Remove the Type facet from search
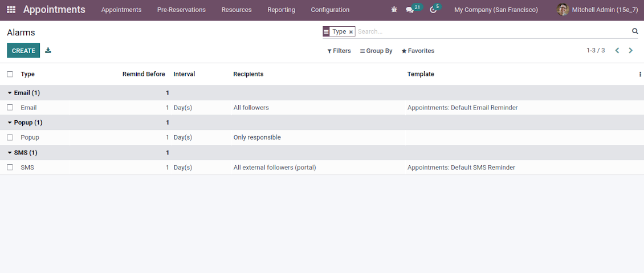 (351, 32)
